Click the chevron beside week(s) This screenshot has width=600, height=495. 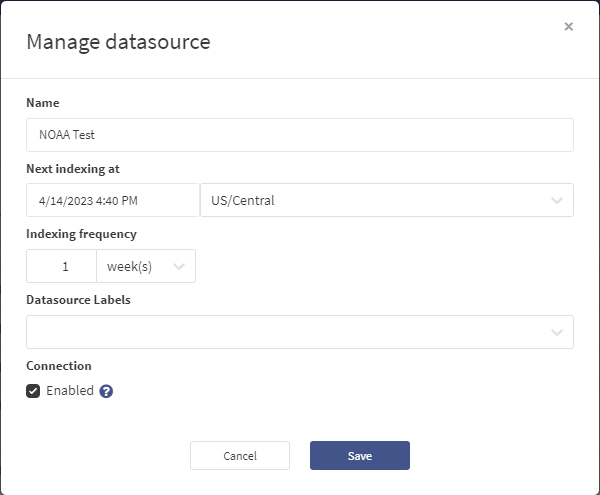pos(179,266)
